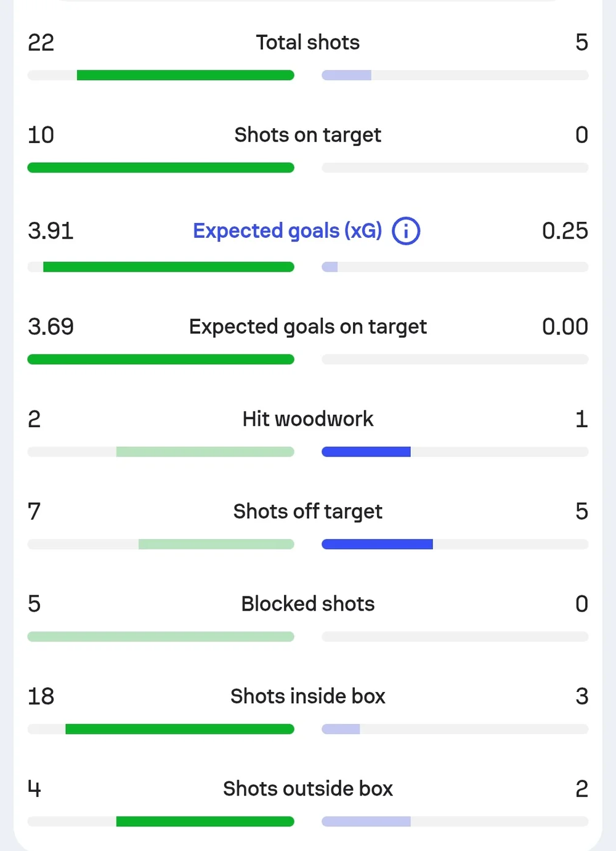The height and width of the screenshot is (851, 616).
Task: Select the Blocked shots label
Action: [308, 604]
